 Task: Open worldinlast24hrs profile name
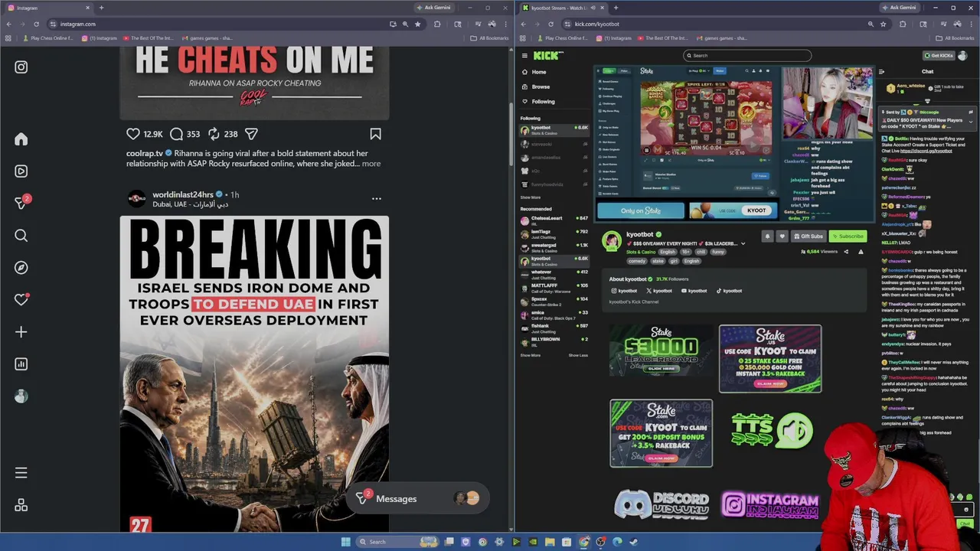click(x=183, y=194)
